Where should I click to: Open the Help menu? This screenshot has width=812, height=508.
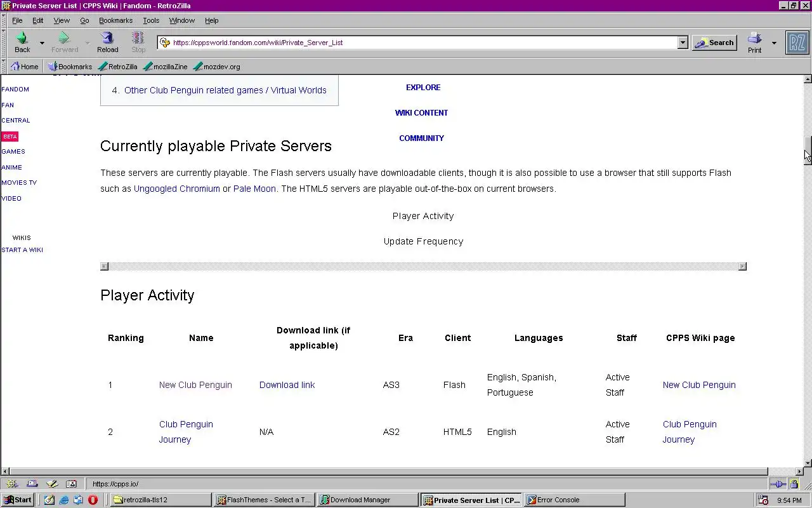tap(212, 20)
